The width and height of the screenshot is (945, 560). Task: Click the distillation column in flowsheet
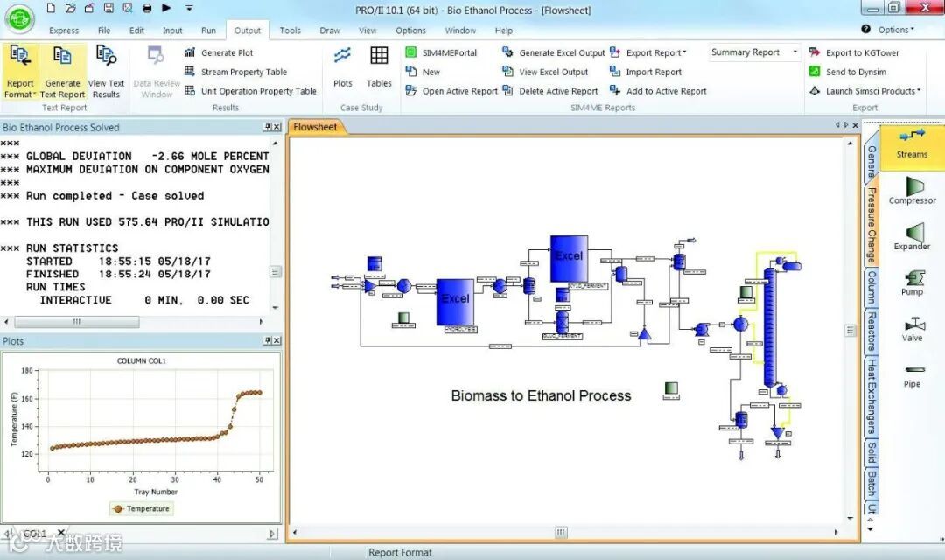(x=770, y=327)
